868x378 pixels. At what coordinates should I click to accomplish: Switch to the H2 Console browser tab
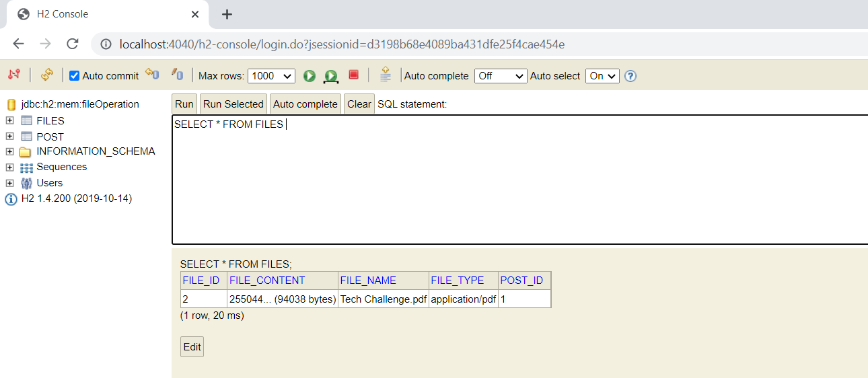tap(106, 14)
